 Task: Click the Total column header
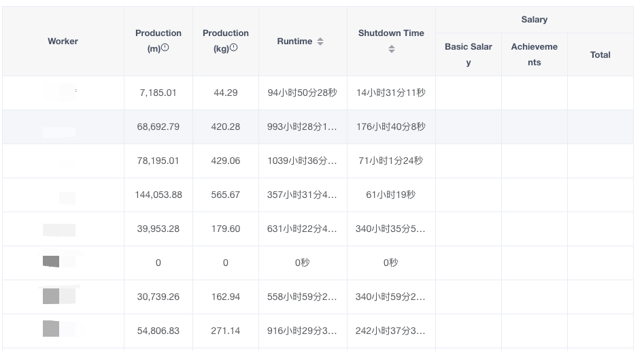(600, 54)
